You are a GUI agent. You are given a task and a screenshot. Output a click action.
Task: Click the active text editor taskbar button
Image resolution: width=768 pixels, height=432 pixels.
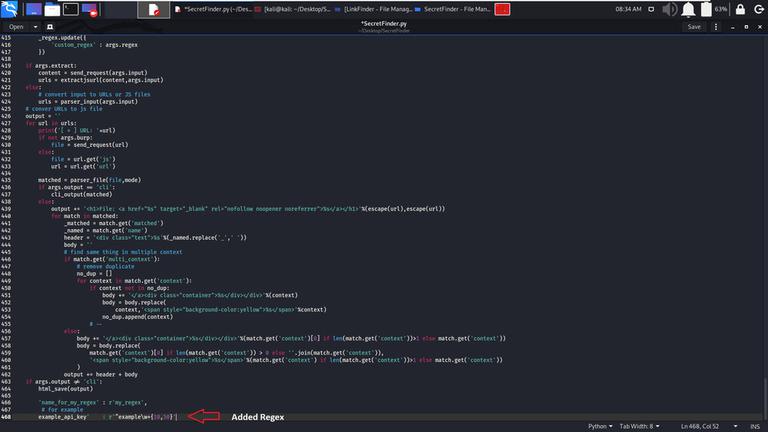tap(154, 9)
